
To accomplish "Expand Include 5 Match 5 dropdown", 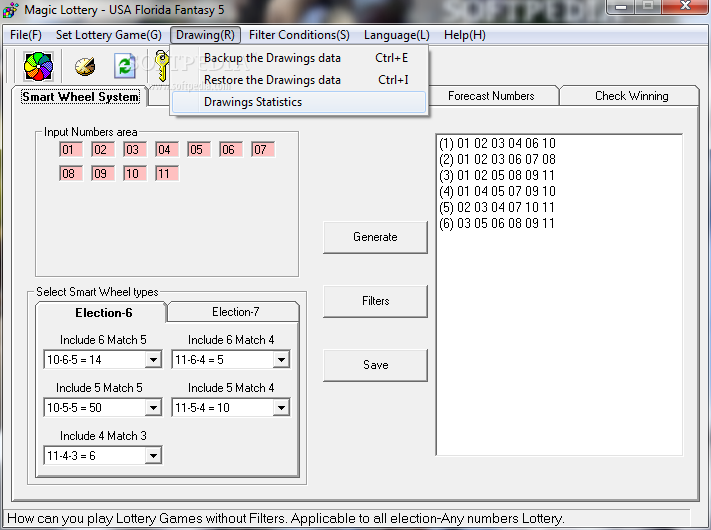I will pos(153,408).
